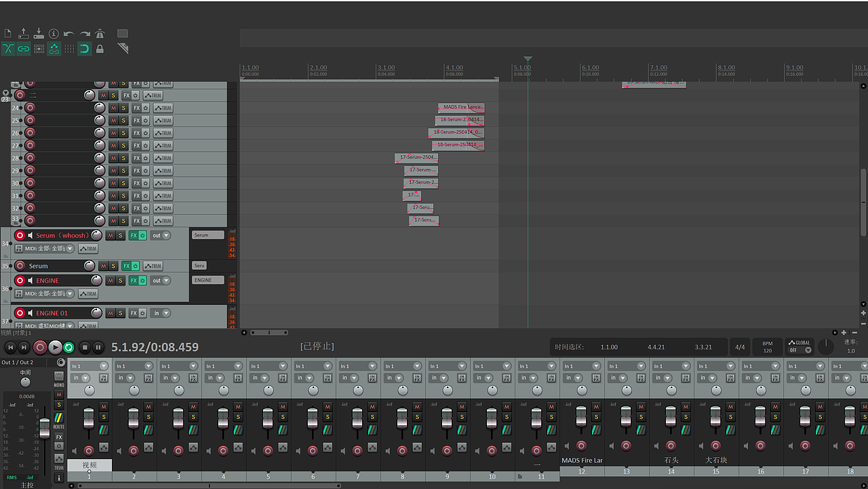This screenshot has height=489, width=868.
Task: Open FX chain on track 35 Serum
Action: pyautogui.click(x=127, y=266)
